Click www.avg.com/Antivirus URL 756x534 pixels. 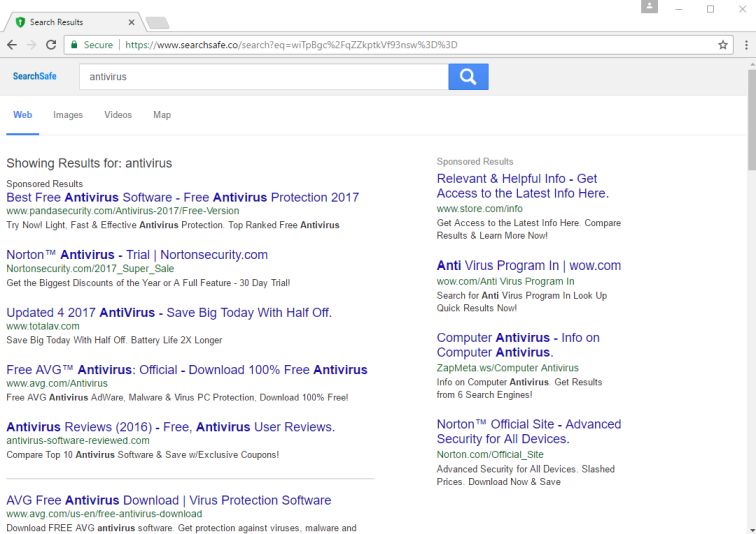(x=57, y=383)
